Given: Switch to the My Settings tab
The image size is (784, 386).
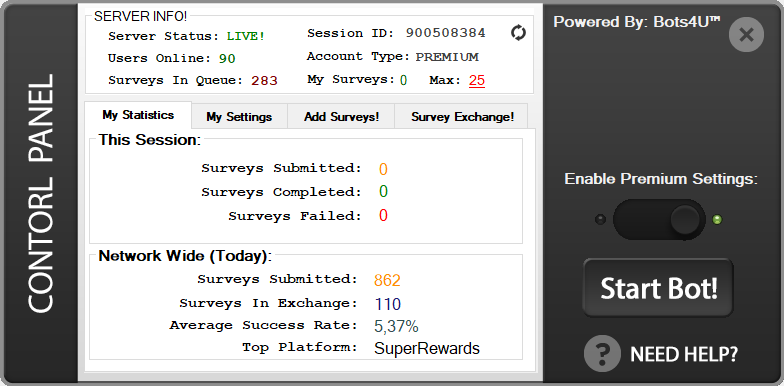Looking at the screenshot, I should (x=239, y=117).
